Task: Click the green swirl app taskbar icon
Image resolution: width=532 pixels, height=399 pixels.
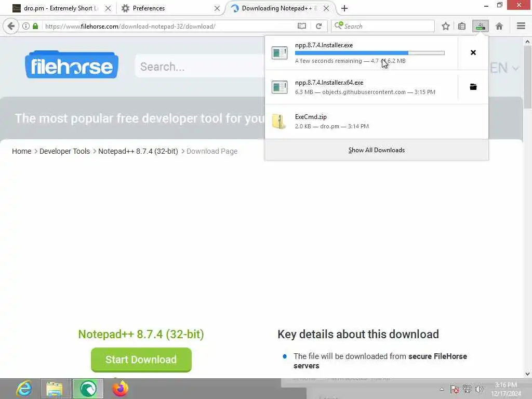Action: 88,389
